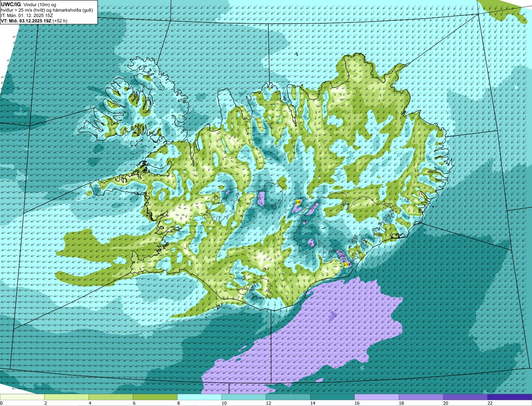
Task: Click the 'hámarkshviða (gult)' text
Action: point(73,10)
